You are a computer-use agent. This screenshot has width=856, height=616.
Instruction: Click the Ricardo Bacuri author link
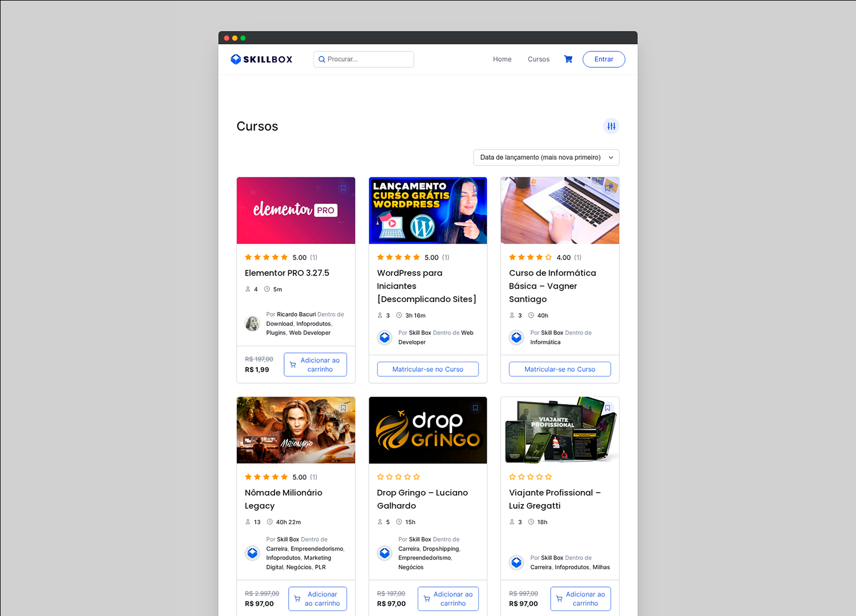pos(296,314)
